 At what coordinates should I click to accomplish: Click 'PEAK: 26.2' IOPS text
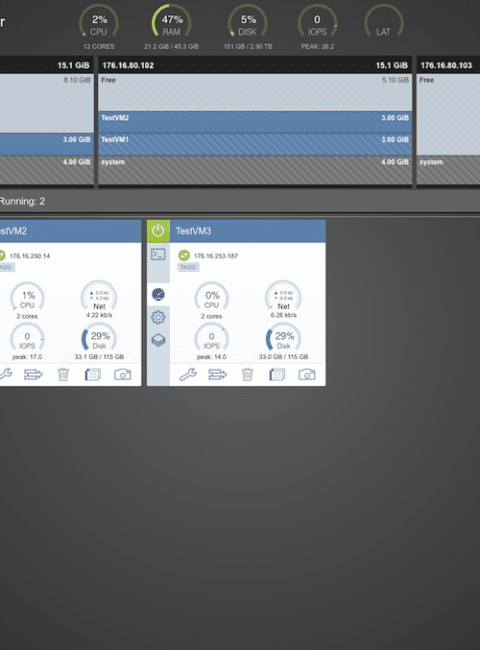click(318, 46)
